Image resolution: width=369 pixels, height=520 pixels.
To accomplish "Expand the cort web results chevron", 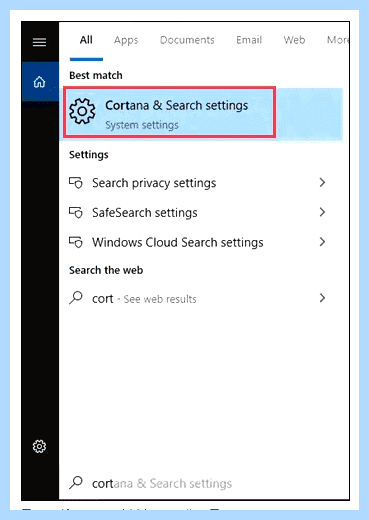I will pyautogui.click(x=322, y=298).
